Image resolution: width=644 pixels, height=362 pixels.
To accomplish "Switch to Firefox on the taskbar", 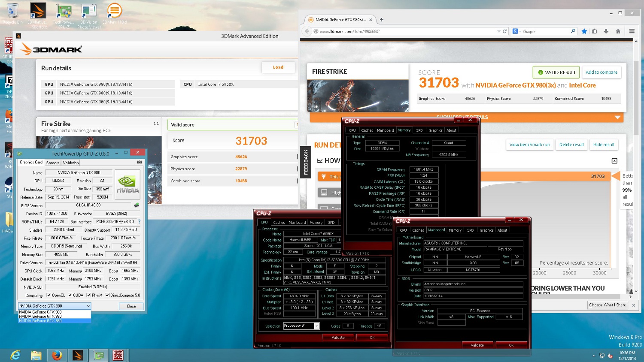I will click(x=57, y=355).
